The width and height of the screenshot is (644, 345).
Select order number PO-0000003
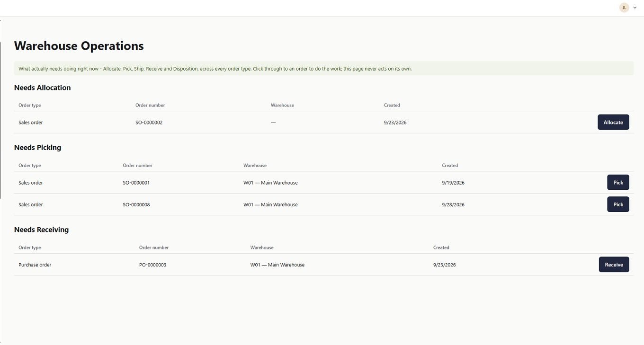tap(152, 265)
